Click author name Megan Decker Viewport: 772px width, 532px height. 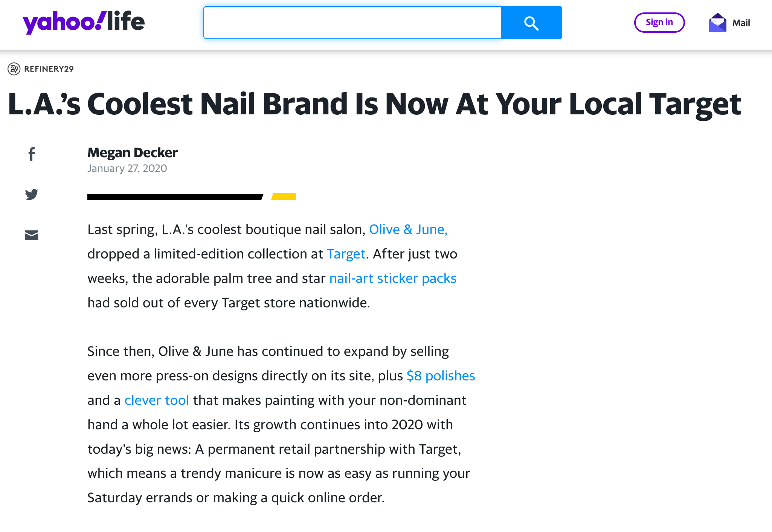[x=133, y=153]
